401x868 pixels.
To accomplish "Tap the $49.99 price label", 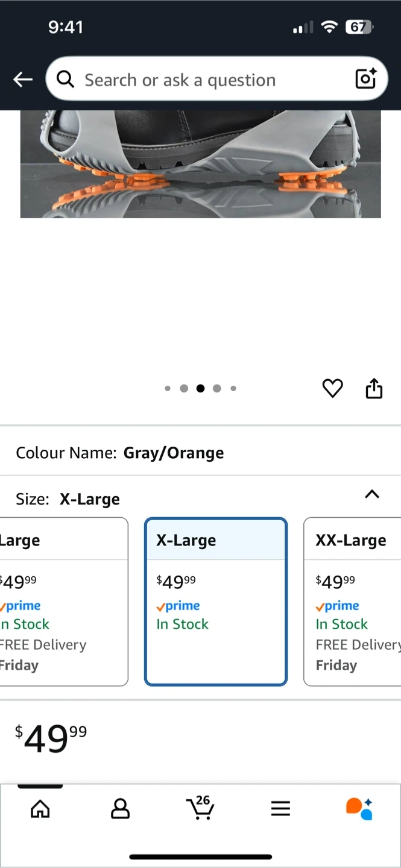I will pyautogui.click(x=51, y=739).
